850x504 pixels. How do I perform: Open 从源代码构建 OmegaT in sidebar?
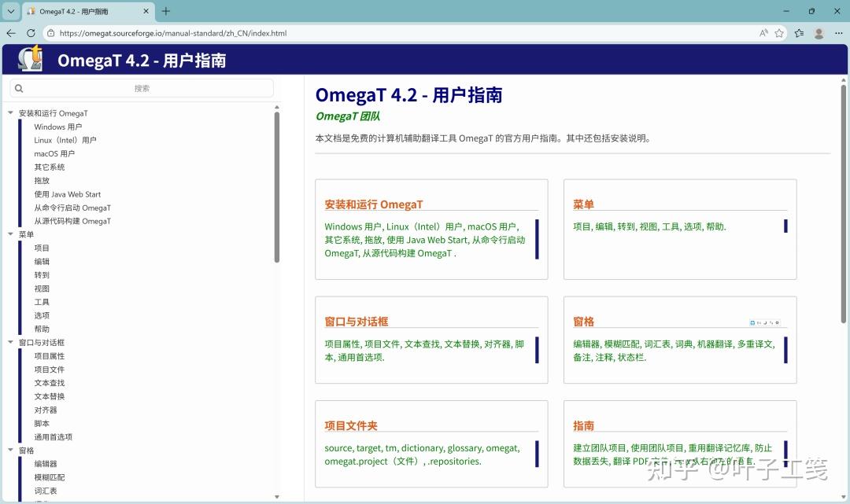[72, 221]
